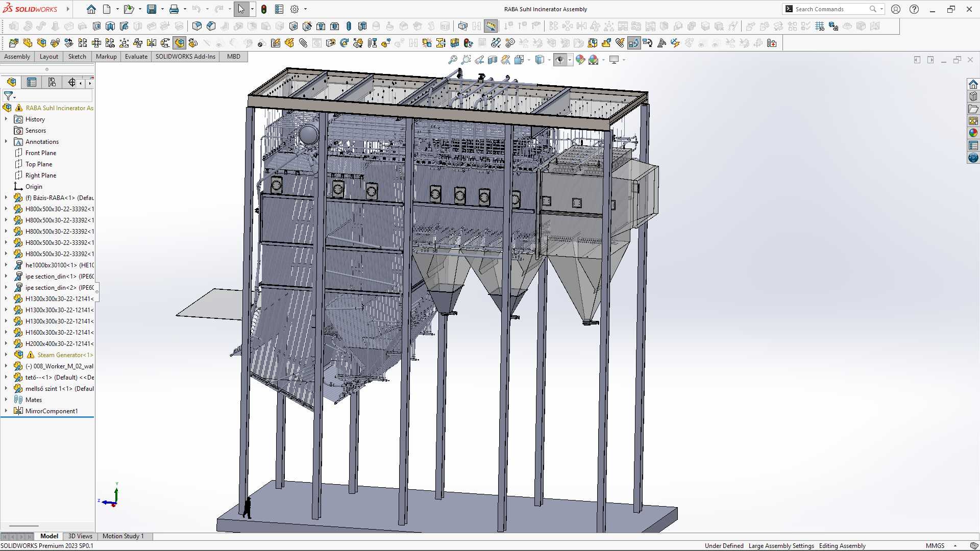Toggle the Hide/Show Items eye button
This screenshot has height=551, width=980.
[560, 60]
